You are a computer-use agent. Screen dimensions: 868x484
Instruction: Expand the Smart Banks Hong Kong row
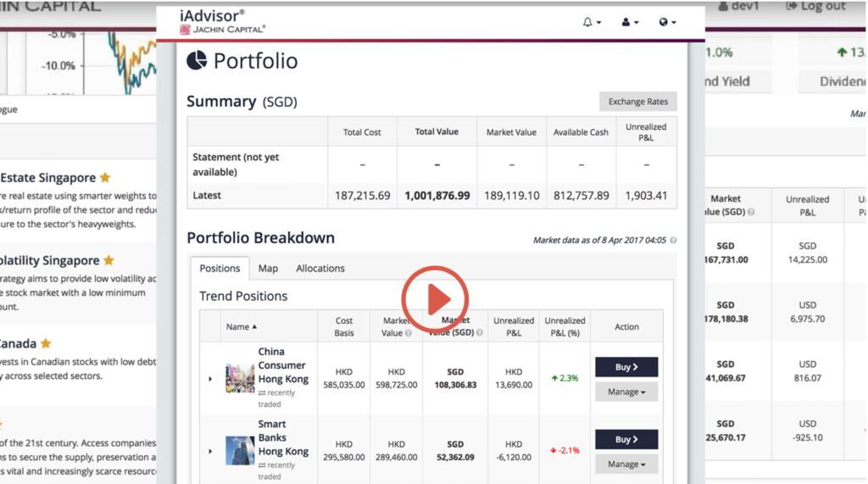(210, 451)
